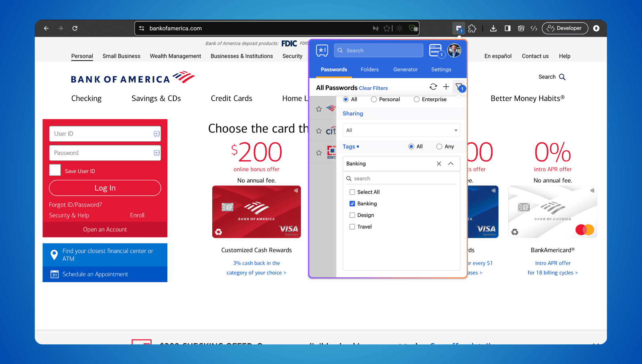
Task: Focus the extension Search field
Action: pos(378,51)
